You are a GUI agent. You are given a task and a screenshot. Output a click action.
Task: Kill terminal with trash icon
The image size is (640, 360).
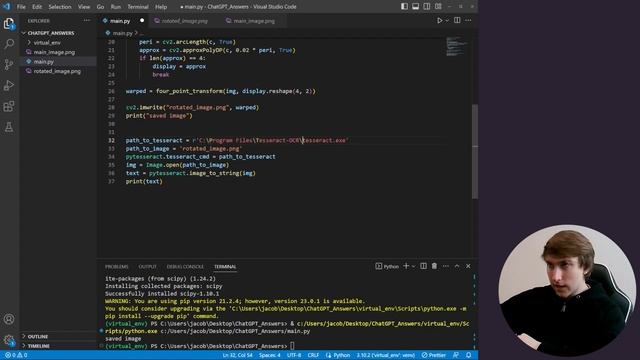[434, 266]
